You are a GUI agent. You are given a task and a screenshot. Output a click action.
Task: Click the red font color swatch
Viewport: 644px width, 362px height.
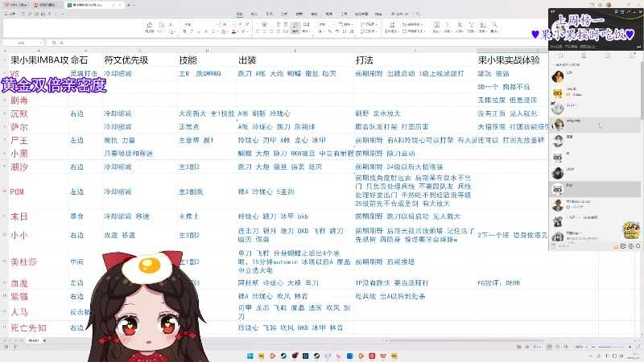(233, 31)
